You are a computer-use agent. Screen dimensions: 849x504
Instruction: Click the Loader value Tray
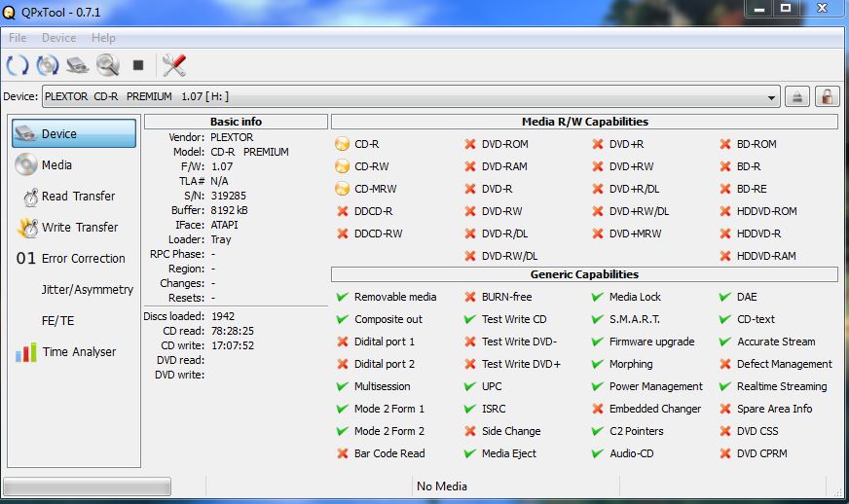[x=221, y=239]
